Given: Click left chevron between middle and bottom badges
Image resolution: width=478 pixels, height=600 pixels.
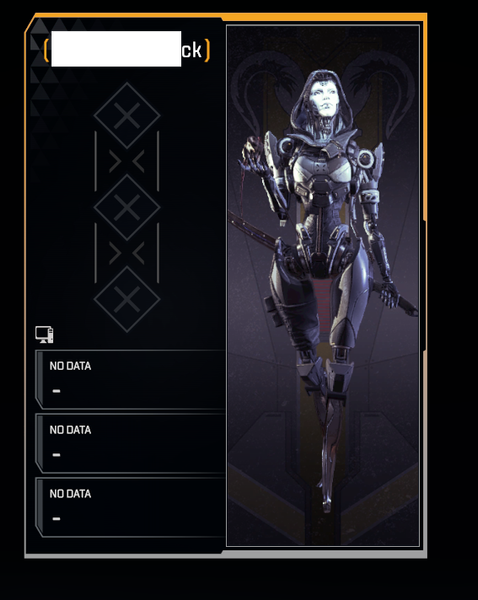Looking at the screenshot, I should [x=115, y=253].
